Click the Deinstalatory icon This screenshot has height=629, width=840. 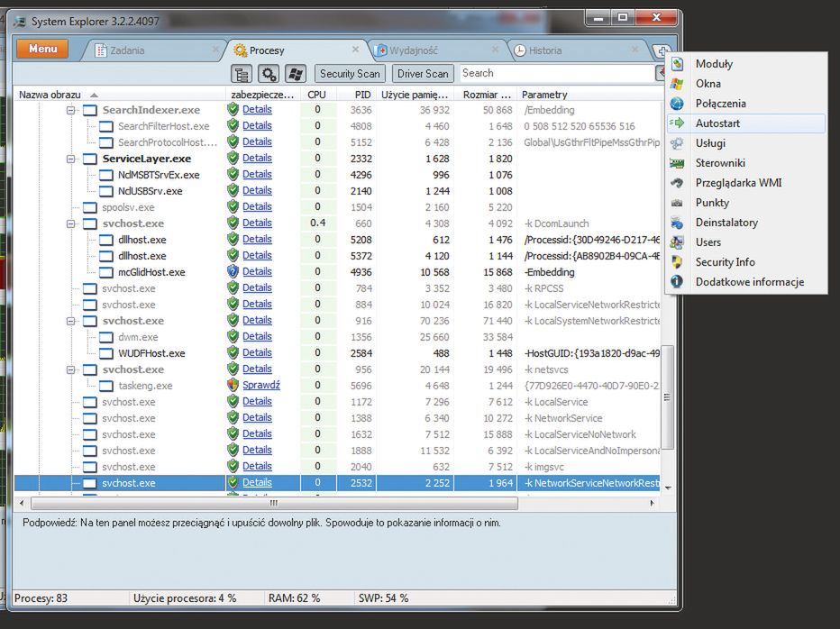coord(677,223)
